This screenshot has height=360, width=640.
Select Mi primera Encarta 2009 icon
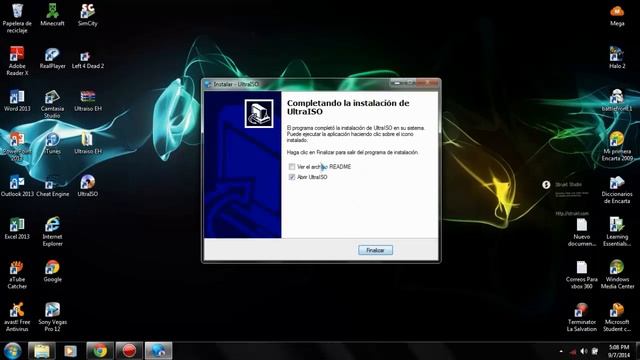(617, 147)
